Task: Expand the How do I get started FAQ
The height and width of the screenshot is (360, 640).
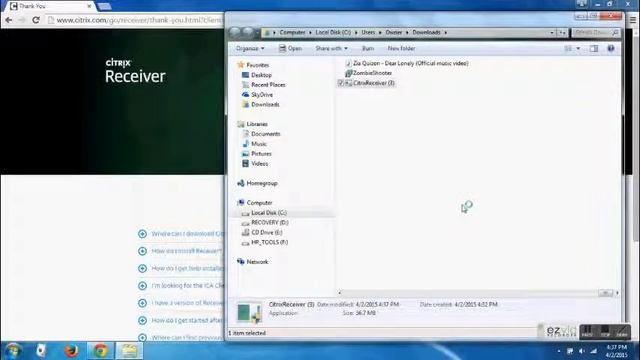Action: pos(142,320)
